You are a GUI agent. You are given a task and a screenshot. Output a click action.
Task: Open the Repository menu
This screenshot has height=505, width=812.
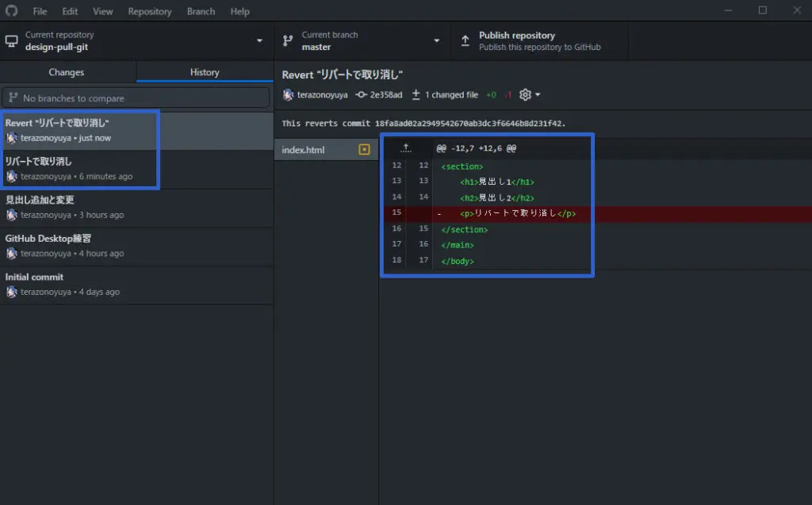point(149,11)
